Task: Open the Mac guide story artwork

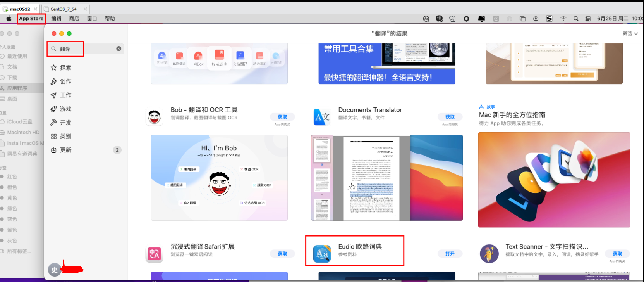Action: tap(554, 180)
